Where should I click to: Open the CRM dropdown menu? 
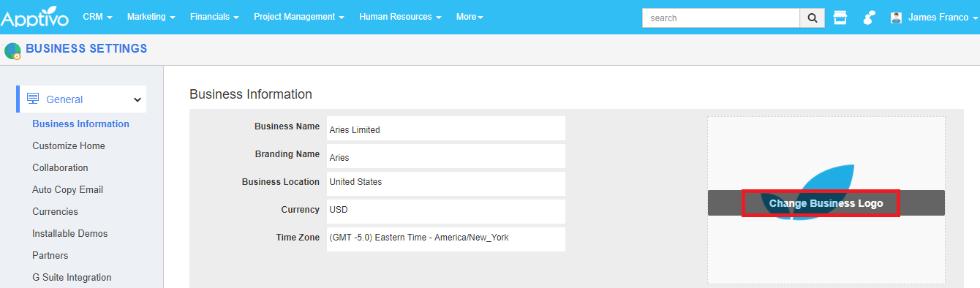click(97, 17)
